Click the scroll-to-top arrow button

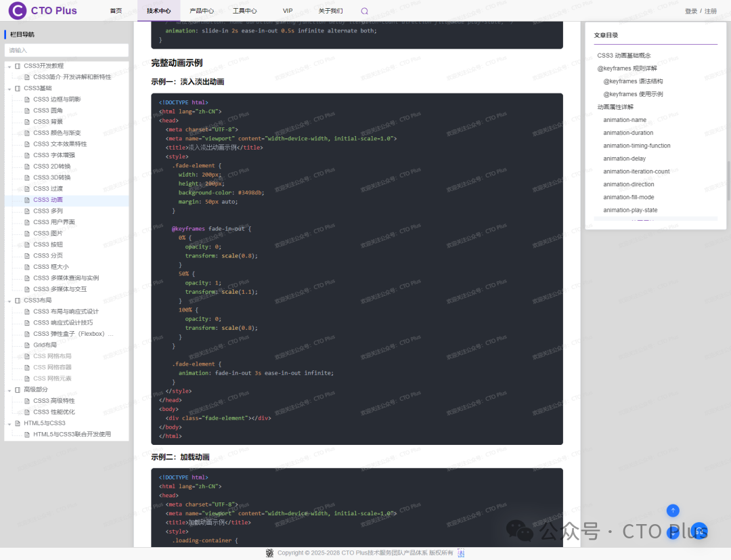pyautogui.click(x=673, y=511)
